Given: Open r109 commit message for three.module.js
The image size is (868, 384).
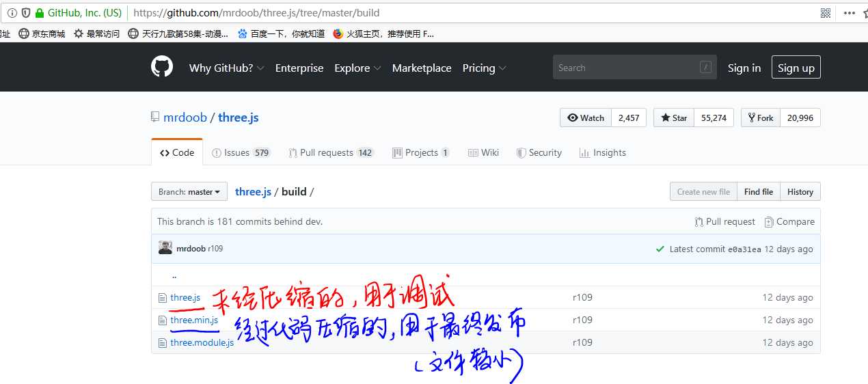Looking at the screenshot, I should (x=582, y=342).
